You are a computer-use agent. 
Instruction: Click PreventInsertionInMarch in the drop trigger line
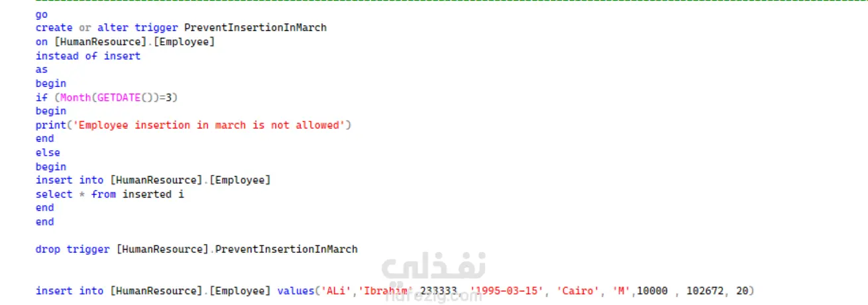coord(286,249)
